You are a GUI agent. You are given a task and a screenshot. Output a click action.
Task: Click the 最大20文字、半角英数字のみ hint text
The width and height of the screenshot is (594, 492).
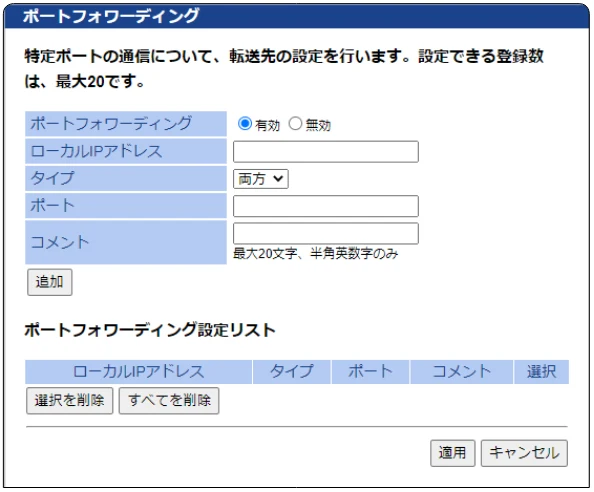(x=316, y=253)
